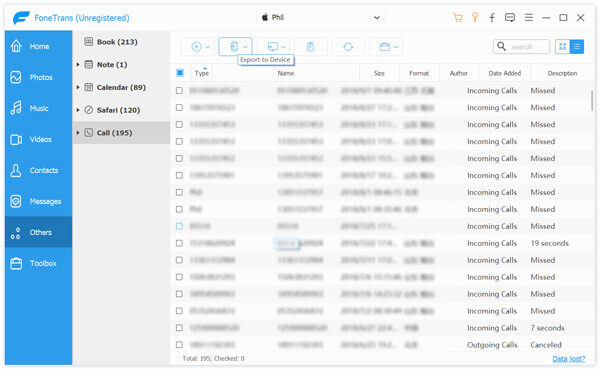The width and height of the screenshot is (600, 370).
Task: Click the delete trash toolbar icon
Action: (310, 47)
